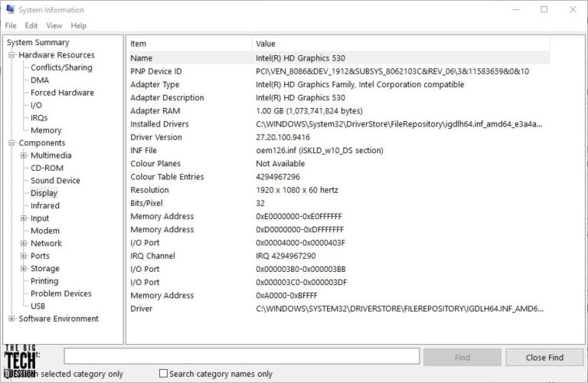Select Display in the tree
Viewport: 588px width, 383px height.
click(x=44, y=193)
